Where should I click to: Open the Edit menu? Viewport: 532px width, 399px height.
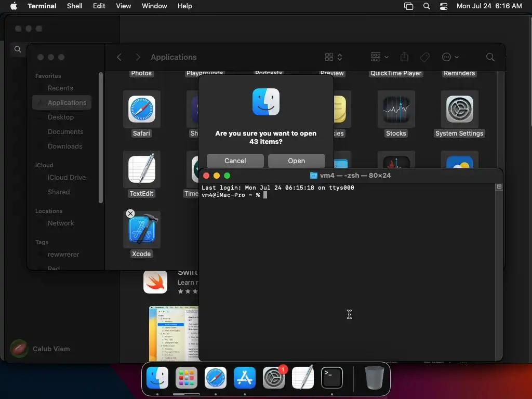[x=99, y=6]
